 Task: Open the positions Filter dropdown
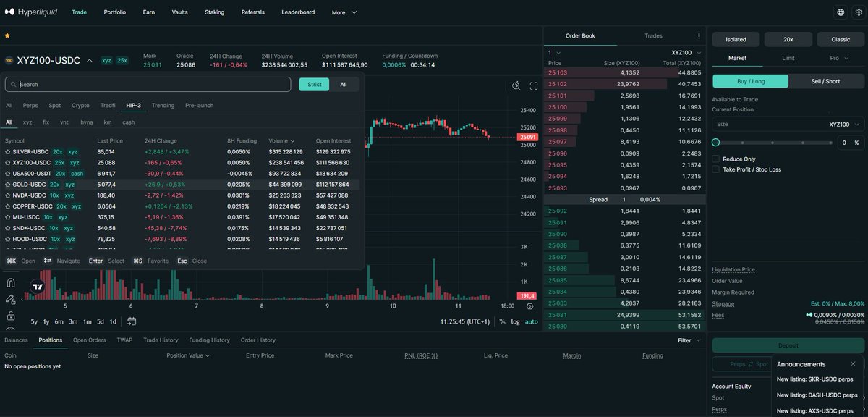click(689, 340)
